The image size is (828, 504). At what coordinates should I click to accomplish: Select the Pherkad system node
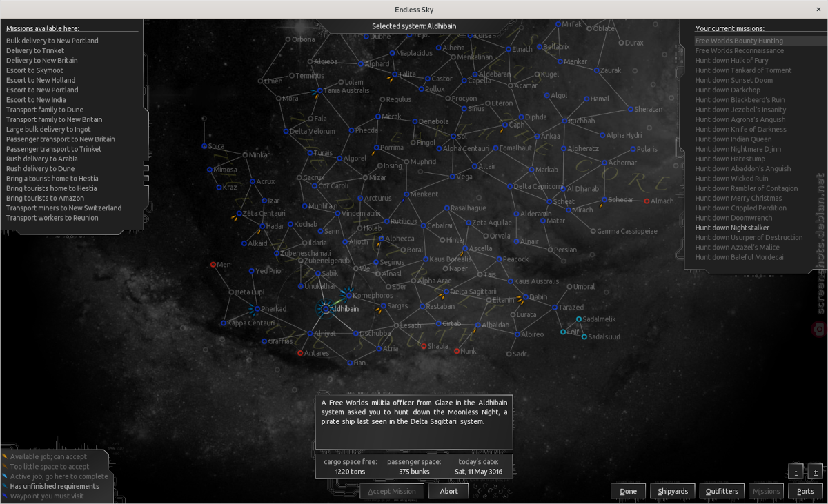pyautogui.click(x=257, y=309)
